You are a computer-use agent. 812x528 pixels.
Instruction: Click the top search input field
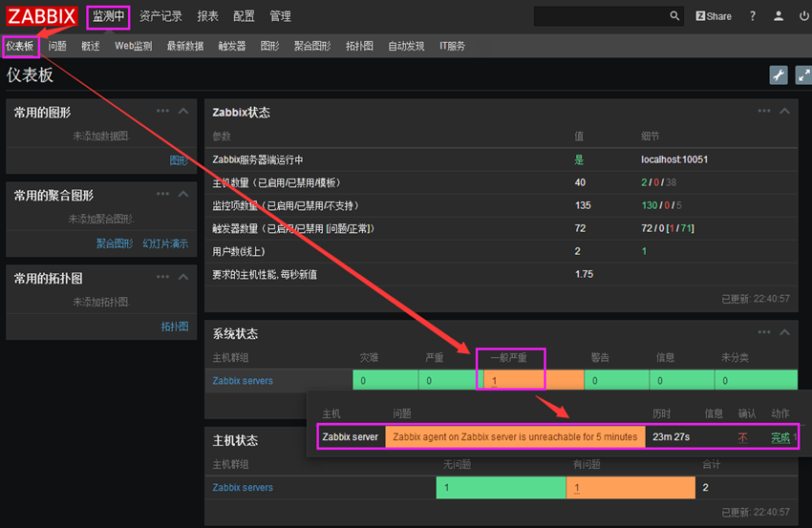tap(601, 16)
